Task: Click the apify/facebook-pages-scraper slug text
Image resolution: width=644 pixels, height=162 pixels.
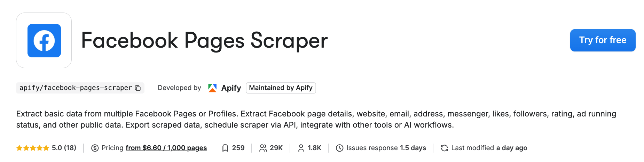Action: (x=76, y=88)
